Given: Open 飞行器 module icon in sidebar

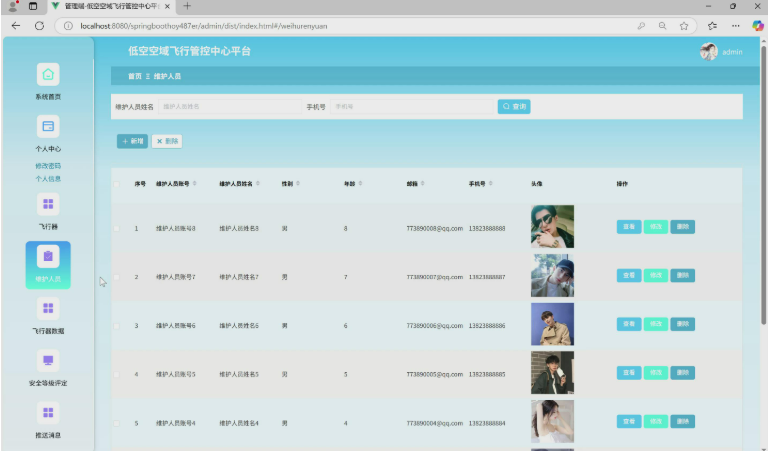Looking at the screenshot, I should click(48, 204).
